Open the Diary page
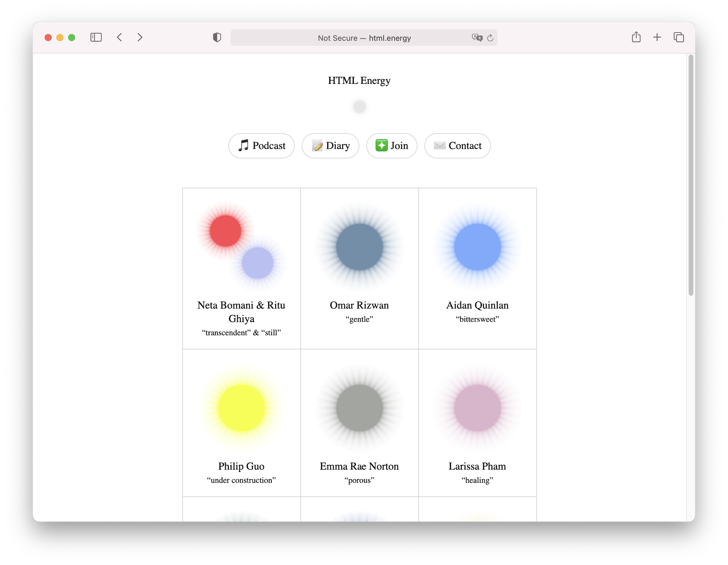 pos(330,146)
